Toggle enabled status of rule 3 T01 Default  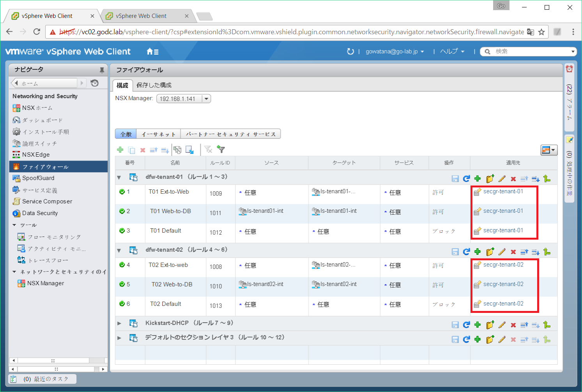[122, 231]
